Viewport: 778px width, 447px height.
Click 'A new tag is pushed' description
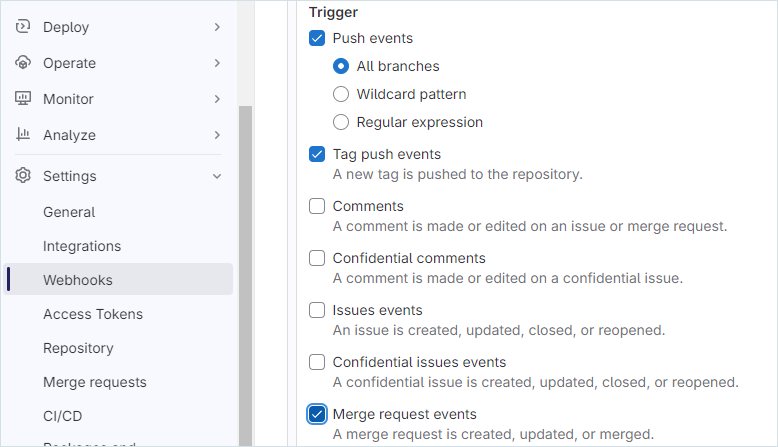click(457, 174)
